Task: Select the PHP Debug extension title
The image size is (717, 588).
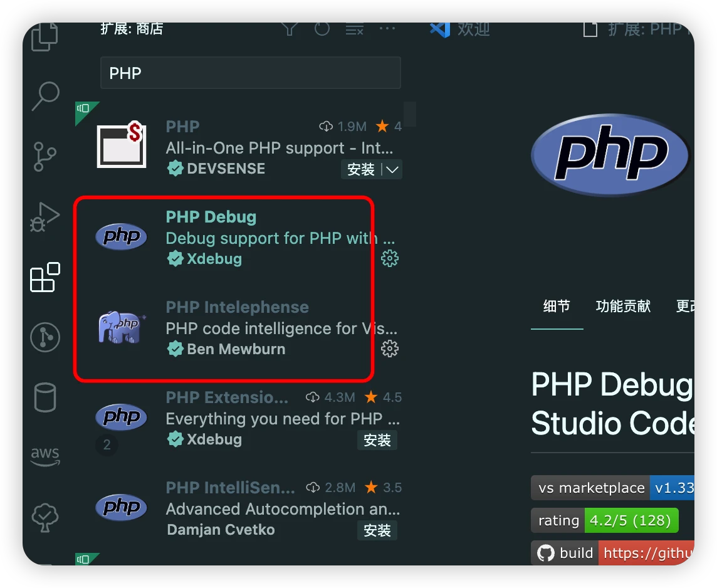Action: point(211,217)
